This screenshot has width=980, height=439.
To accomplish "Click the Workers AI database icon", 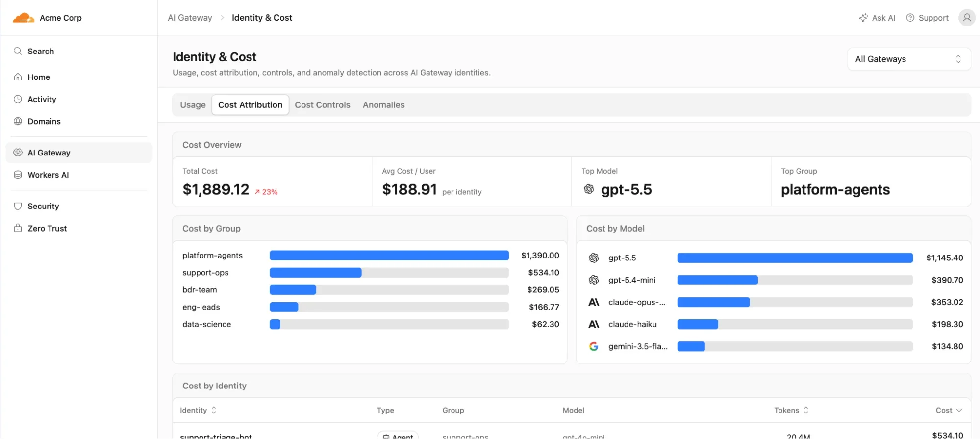I will [x=18, y=175].
